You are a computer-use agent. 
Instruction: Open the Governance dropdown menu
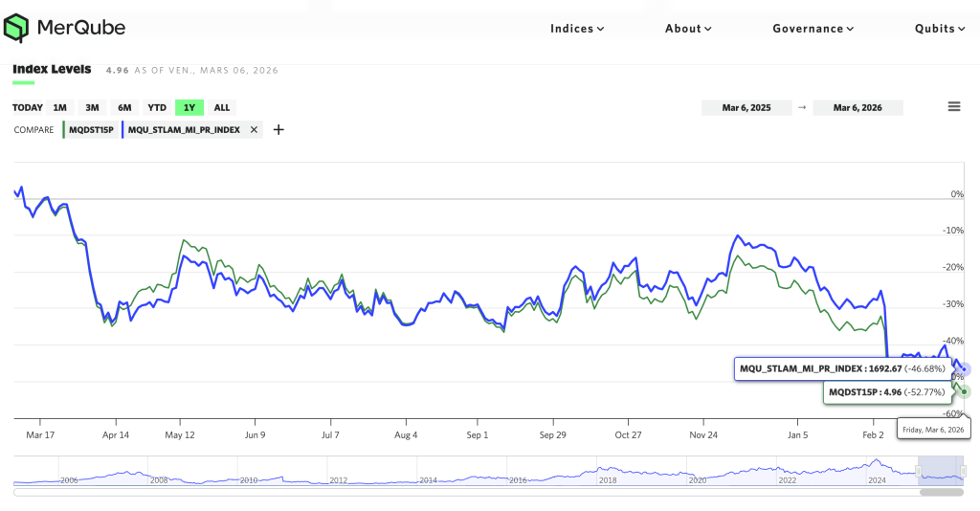tap(813, 29)
